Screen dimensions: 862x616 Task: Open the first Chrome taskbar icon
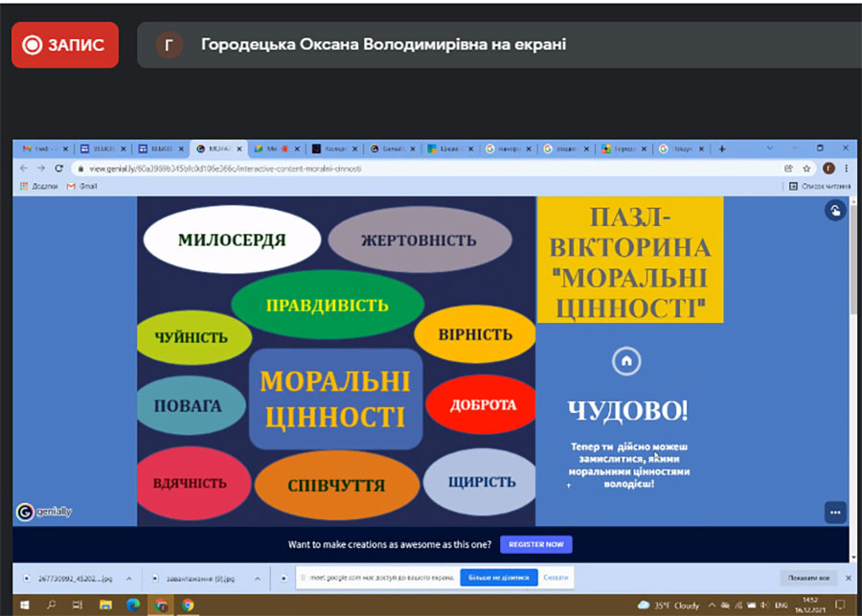(161, 605)
